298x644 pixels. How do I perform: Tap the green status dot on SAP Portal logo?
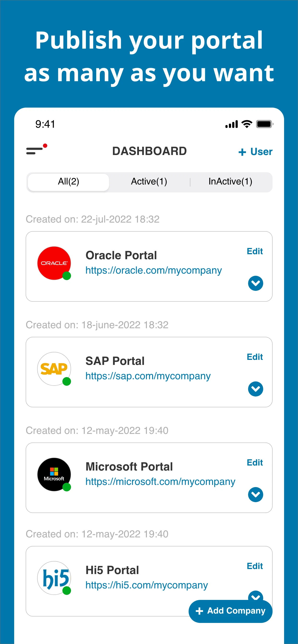point(67,382)
